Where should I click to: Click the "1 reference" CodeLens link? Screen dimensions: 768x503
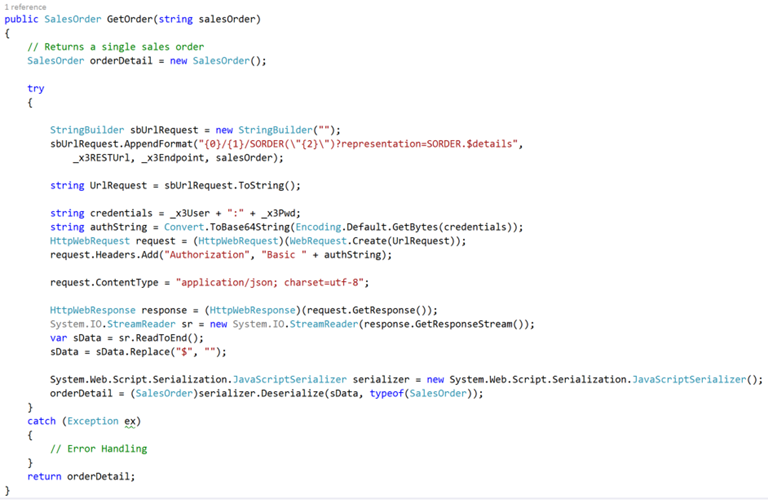(25, 6)
